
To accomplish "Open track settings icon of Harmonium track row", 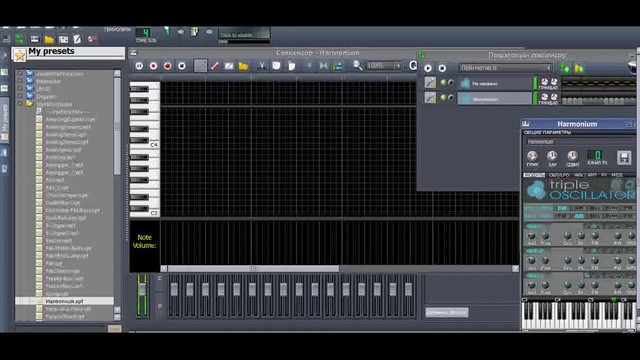I will (430, 98).
